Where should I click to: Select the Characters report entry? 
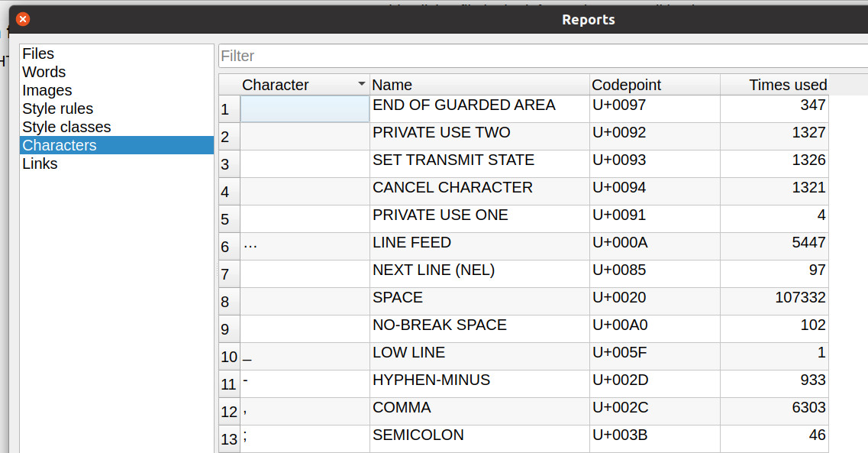pyautogui.click(x=60, y=145)
